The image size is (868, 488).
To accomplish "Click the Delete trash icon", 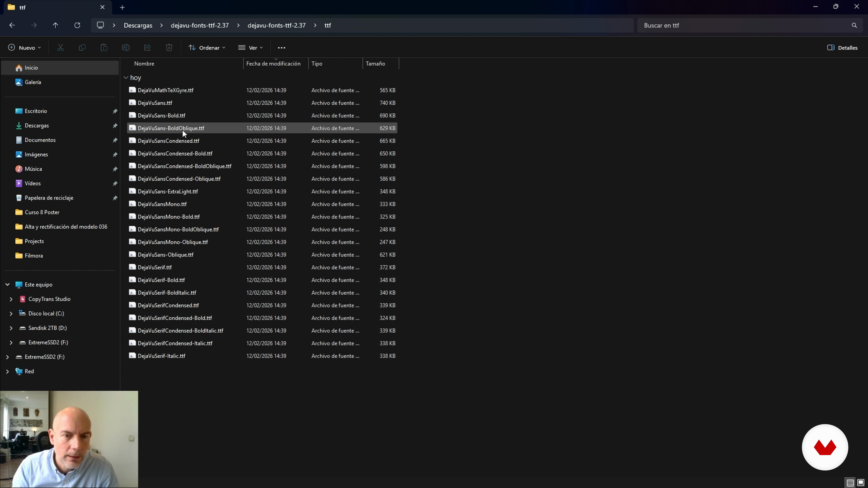I will [x=169, y=48].
